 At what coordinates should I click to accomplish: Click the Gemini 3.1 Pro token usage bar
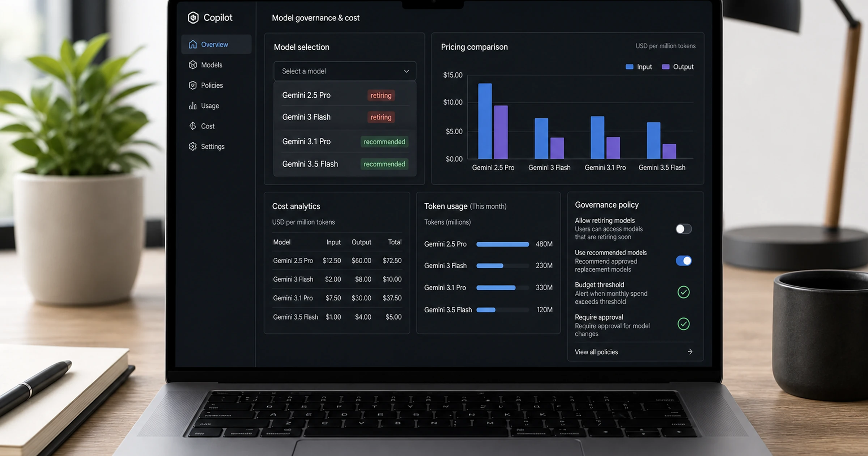click(x=502, y=288)
